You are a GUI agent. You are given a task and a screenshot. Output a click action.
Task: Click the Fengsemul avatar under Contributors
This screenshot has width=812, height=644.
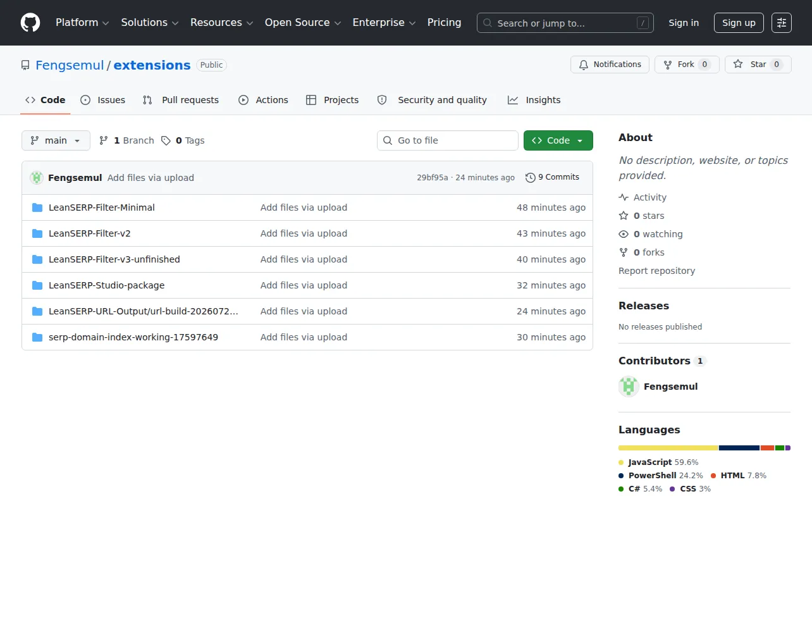tap(629, 387)
